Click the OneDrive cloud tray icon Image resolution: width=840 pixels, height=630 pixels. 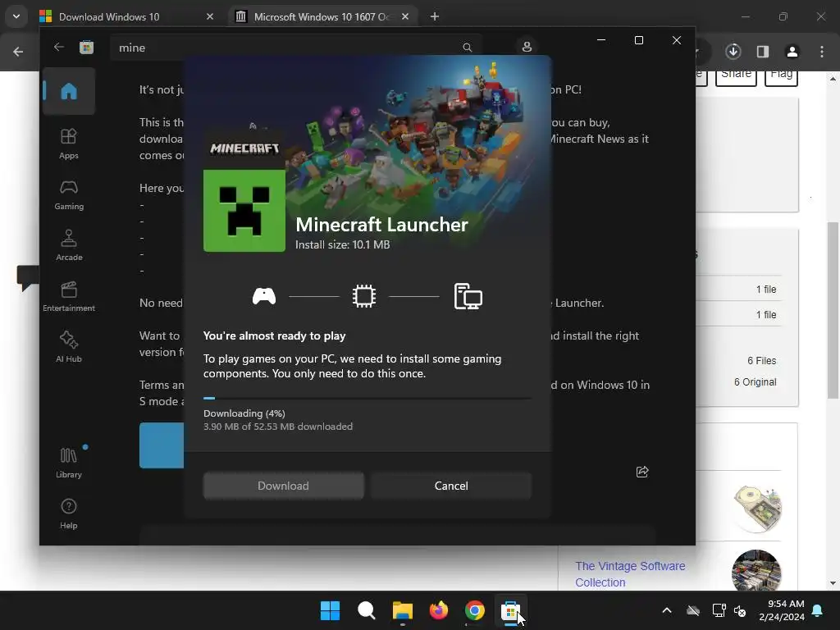pos(693,610)
